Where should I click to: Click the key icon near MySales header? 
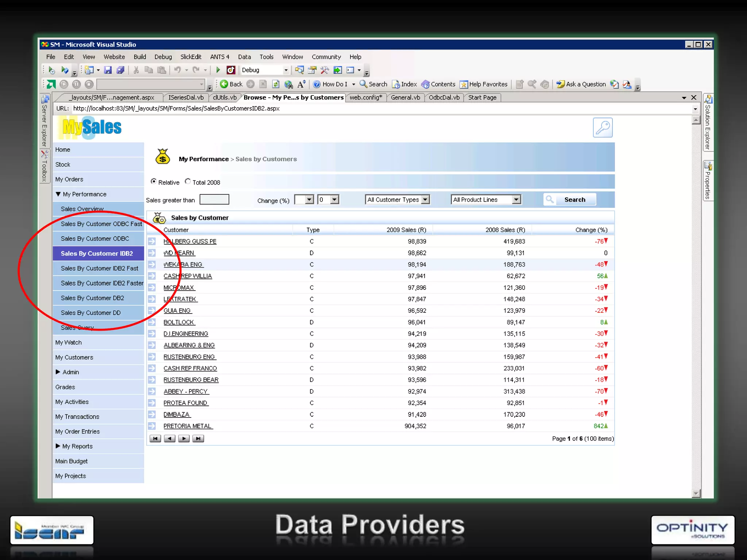(x=602, y=128)
